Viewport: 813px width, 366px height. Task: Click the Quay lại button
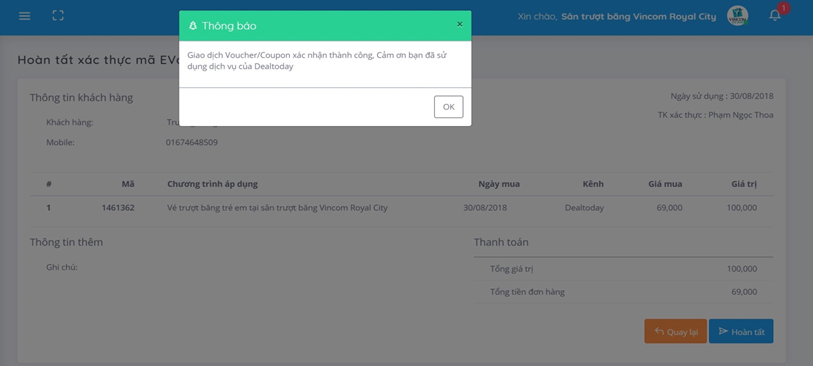coord(676,331)
